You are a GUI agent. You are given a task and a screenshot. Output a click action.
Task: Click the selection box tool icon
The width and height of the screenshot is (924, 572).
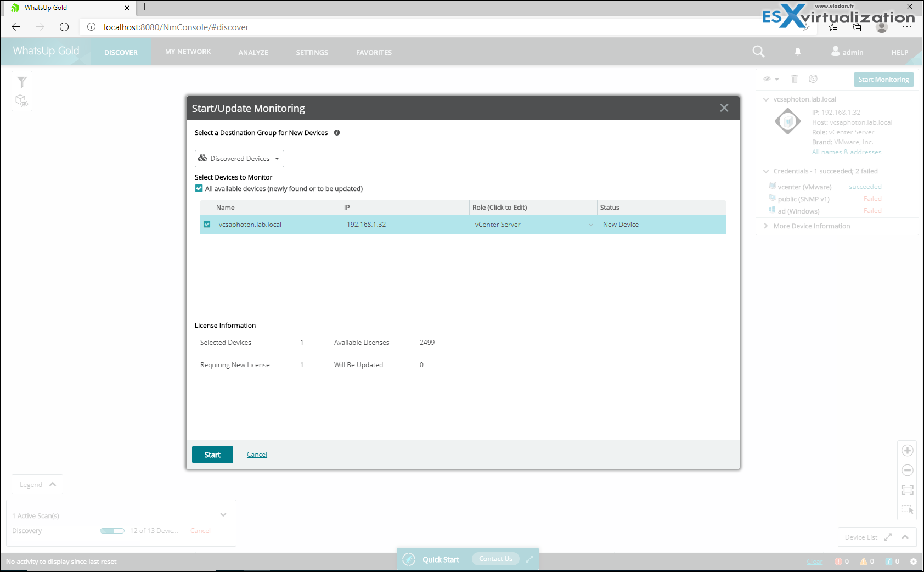click(x=908, y=509)
